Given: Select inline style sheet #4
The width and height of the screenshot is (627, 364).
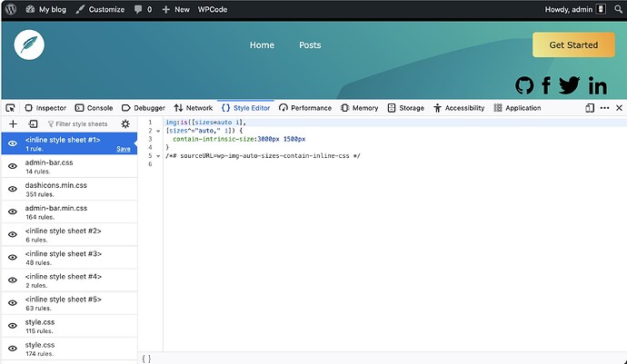Looking at the screenshot, I should [x=69, y=280].
